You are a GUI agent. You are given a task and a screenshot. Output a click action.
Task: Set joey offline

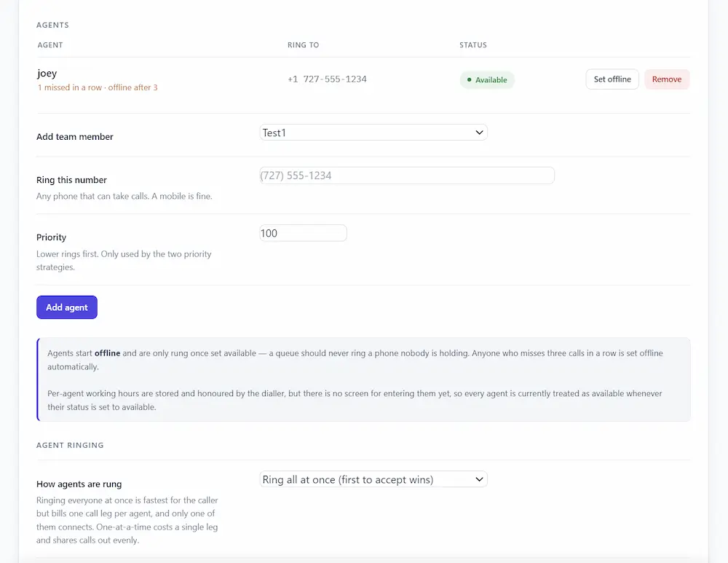[x=612, y=79]
